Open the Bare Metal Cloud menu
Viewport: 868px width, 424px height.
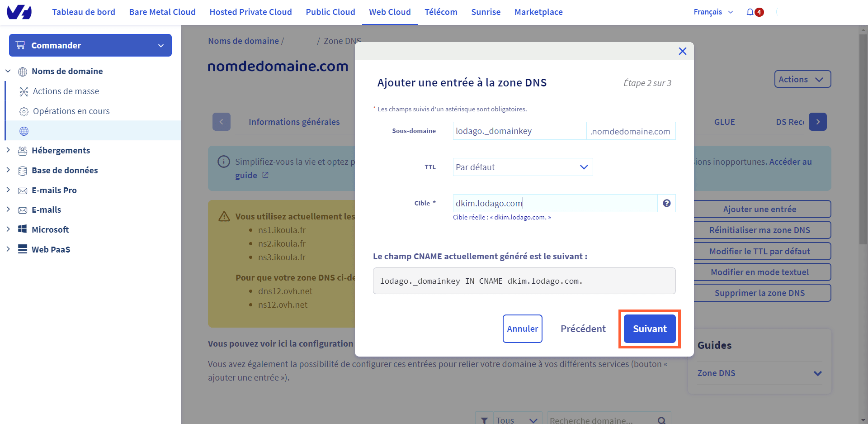(162, 12)
